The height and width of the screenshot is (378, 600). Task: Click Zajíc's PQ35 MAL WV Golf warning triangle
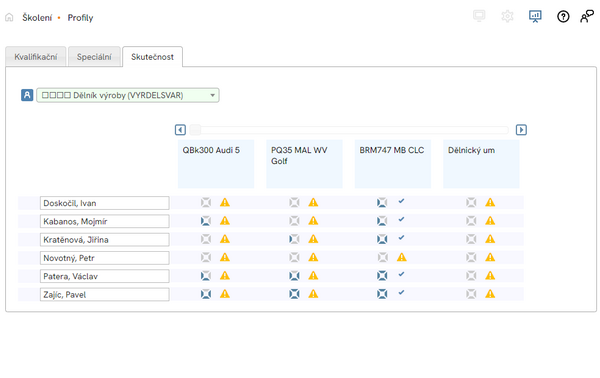[x=313, y=294]
